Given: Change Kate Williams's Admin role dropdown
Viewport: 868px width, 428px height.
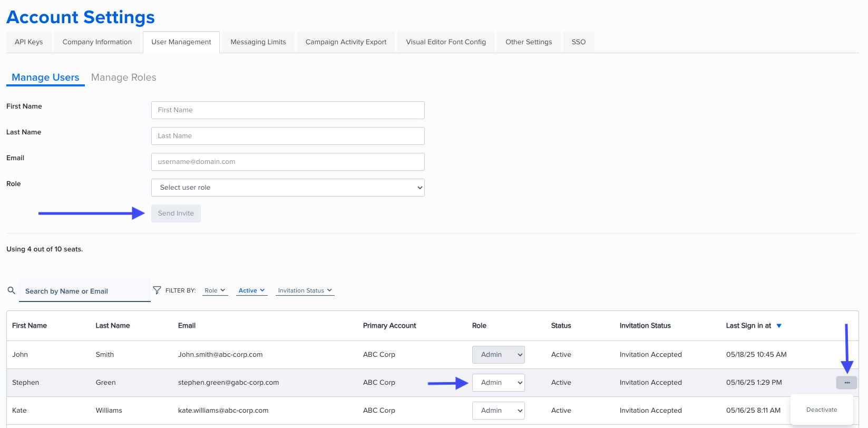Looking at the screenshot, I should (499, 411).
